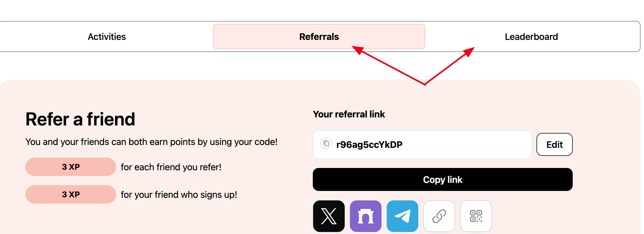The width and height of the screenshot is (644, 234).
Task: Share referral via the purple Farcaster icon
Action: point(365,216)
